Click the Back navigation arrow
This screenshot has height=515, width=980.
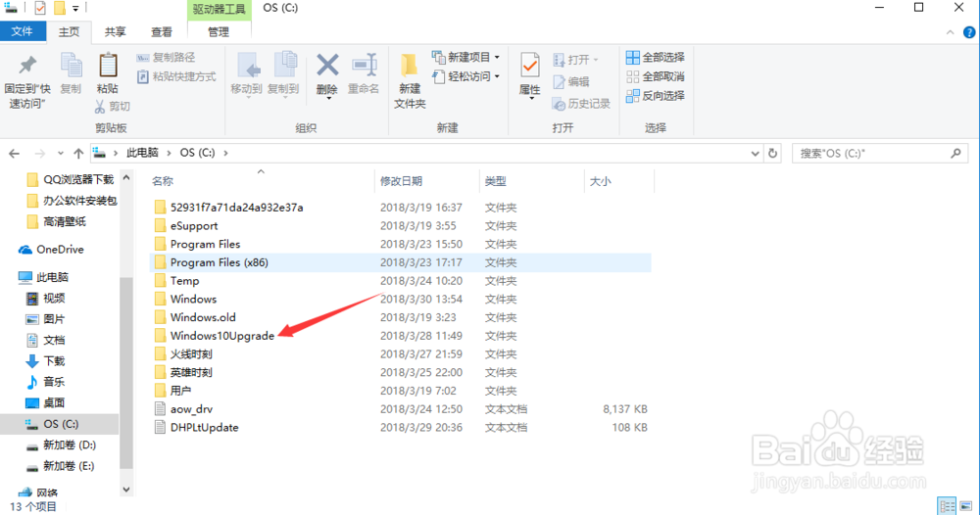point(15,153)
